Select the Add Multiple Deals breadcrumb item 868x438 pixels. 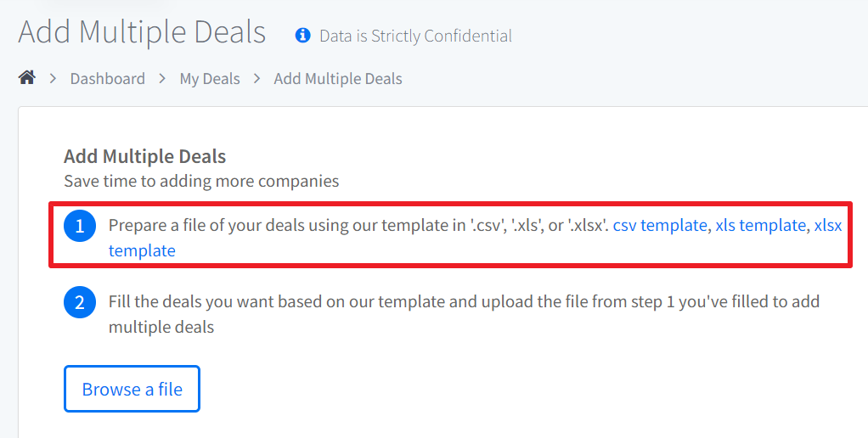coord(338,79)
